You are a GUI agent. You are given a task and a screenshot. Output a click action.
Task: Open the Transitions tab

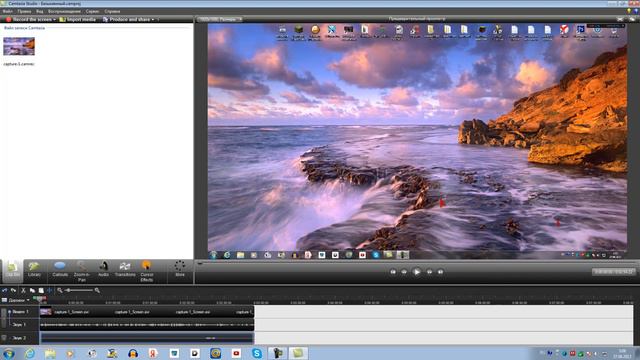point(125,270)
